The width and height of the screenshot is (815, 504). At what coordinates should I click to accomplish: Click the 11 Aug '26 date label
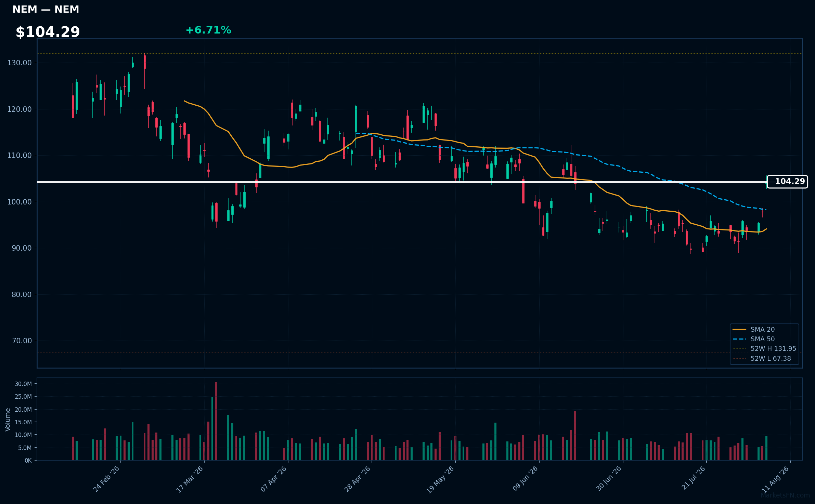click(x=776, y=479)
